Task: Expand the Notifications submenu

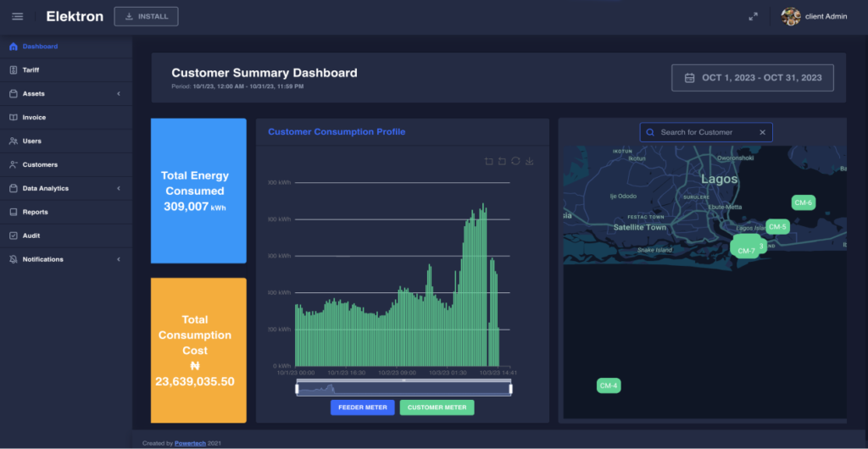Action: 119,259
